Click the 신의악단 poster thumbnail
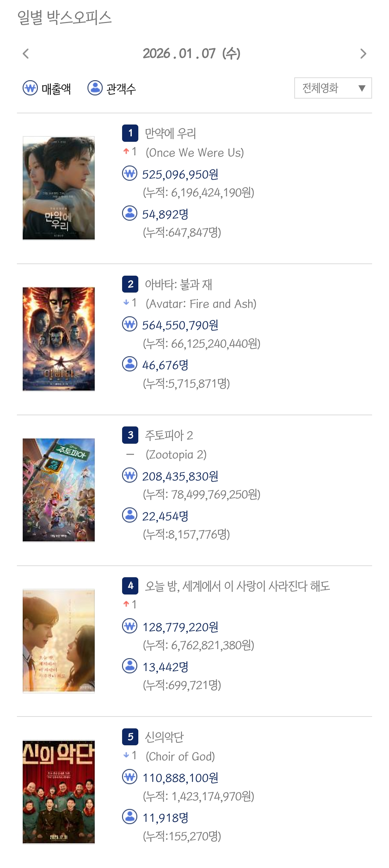Screen dimensions: 389x868 (59, 792)
